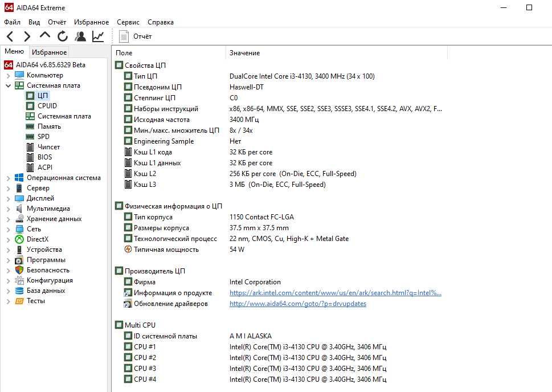Viewport: 552px width, 392px height.
Task: Go forward with the right arrow toolbar icon
Action: 27,36
